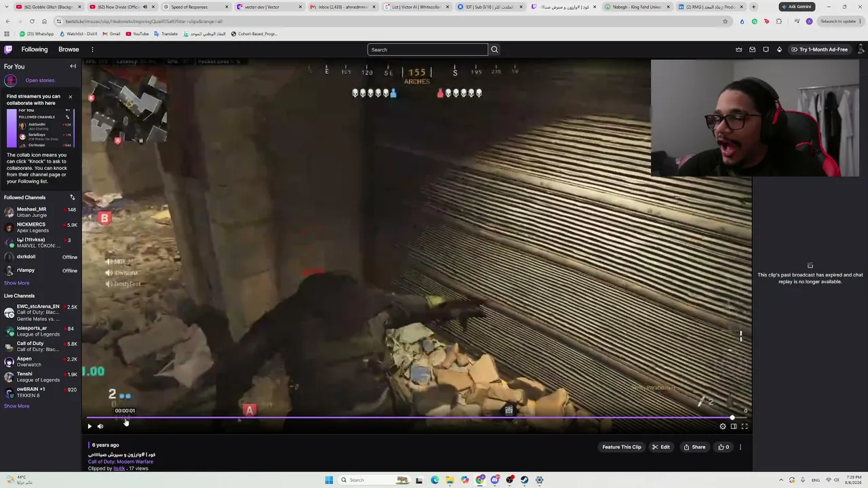Show more live channels
Viewport: 868px width, 488px height.
pyautogui.click(x=17, y=406)
